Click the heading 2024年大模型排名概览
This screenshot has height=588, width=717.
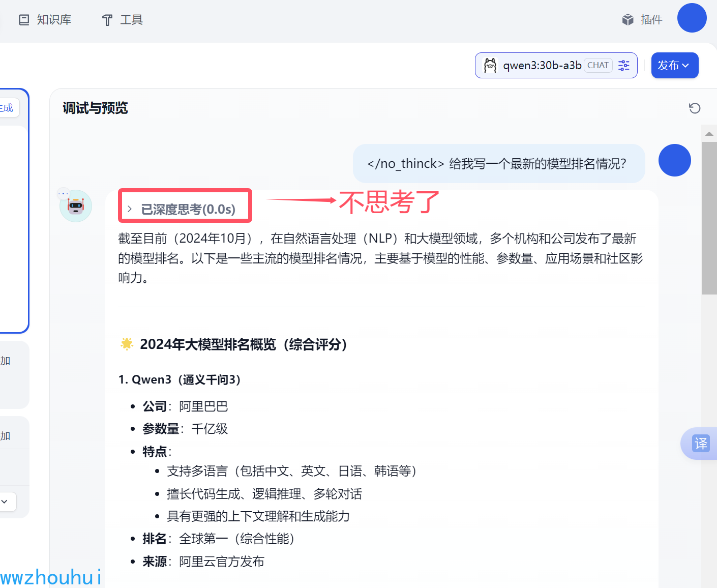tap(243, 344)
